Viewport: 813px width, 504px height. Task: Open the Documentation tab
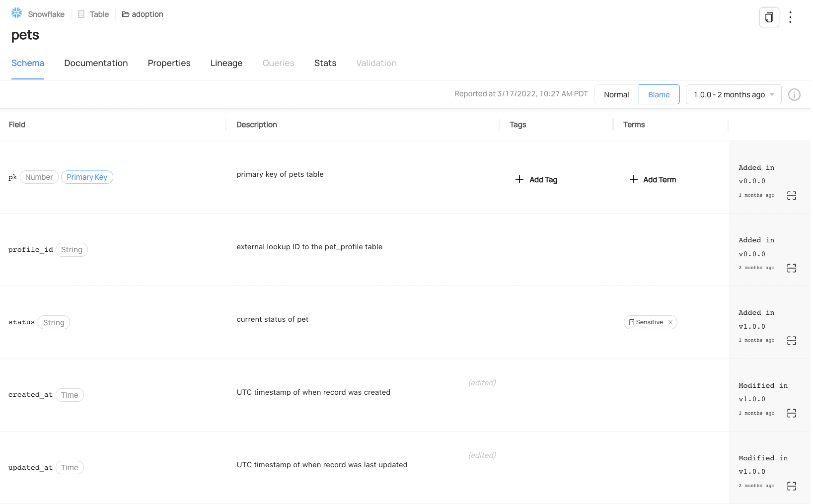96,63
